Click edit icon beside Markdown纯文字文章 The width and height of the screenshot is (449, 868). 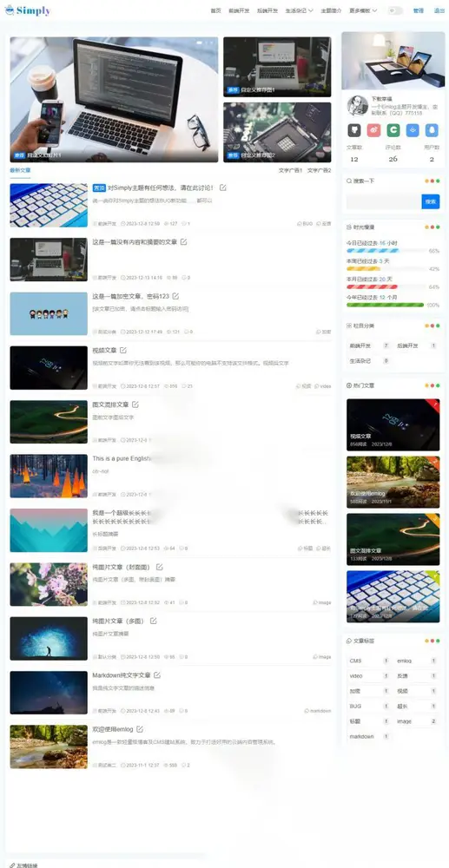(157, 675)
